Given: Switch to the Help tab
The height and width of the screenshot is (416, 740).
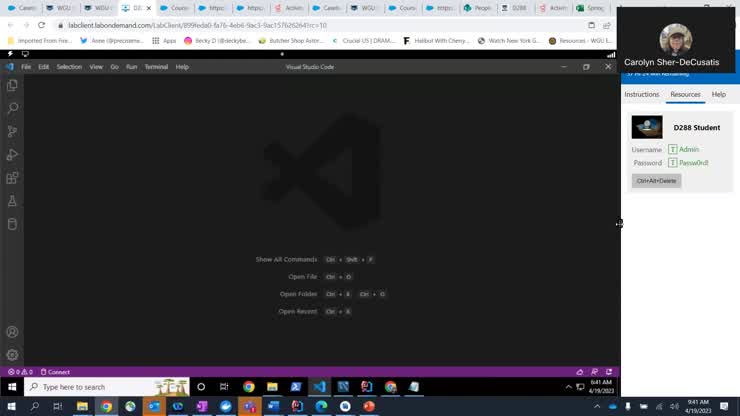Looking at the screenshot, I should [718, 94].
